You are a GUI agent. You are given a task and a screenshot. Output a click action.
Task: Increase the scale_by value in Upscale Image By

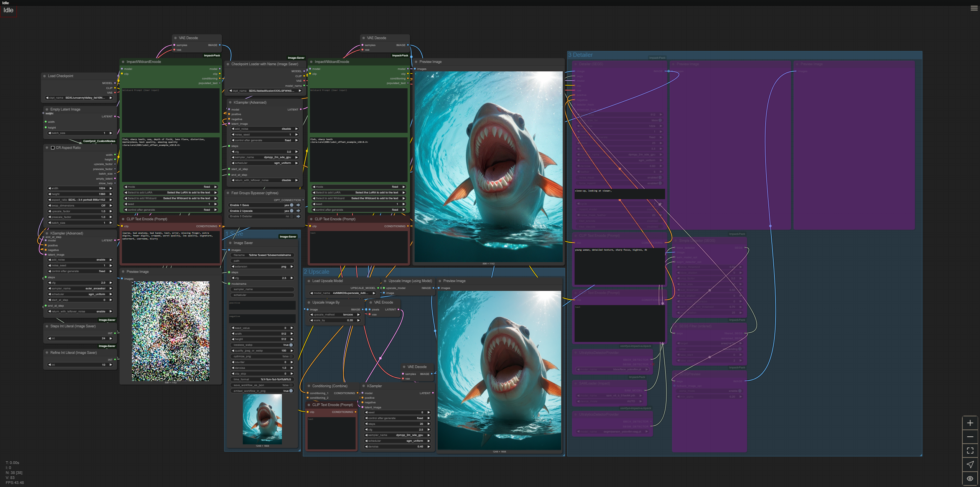(x=359, y=320)
